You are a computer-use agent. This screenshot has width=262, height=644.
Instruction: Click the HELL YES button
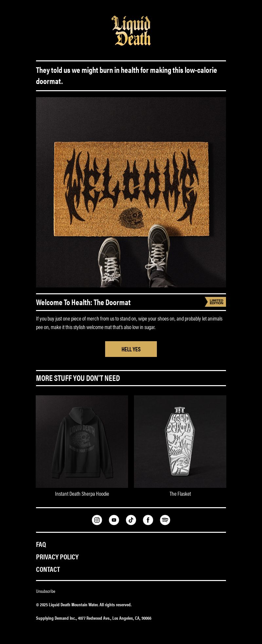point(131,349)
